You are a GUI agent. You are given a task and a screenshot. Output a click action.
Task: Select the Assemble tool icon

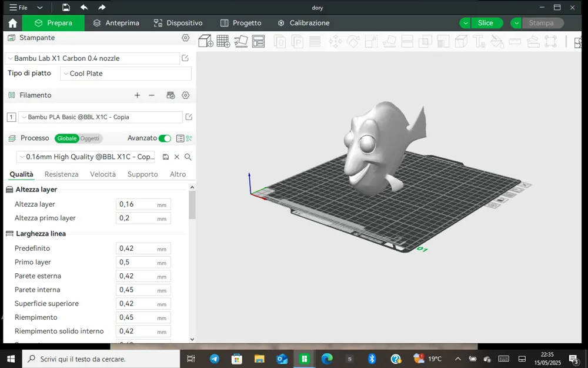[x=533, y=41]
